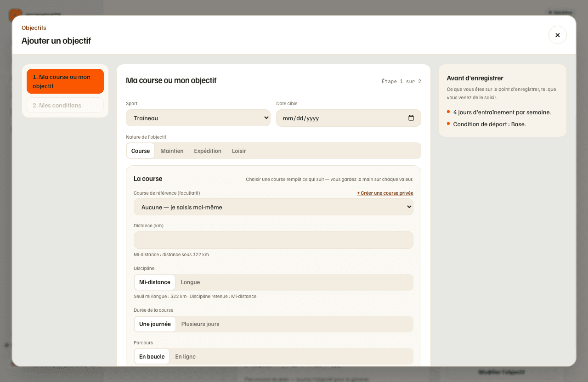The width and height of the screenshot is (588, 382).
Task: Set the objective nature to Loisir
Action: (239, 151)
